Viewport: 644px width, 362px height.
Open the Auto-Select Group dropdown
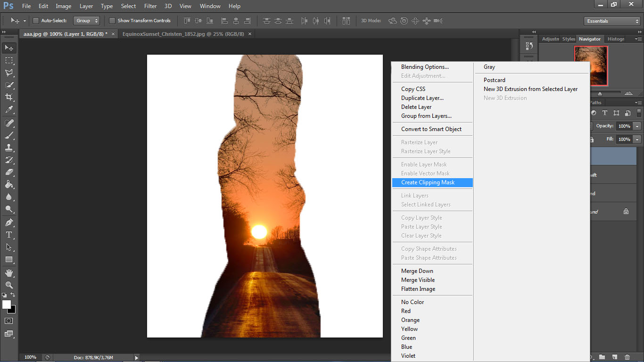(86, 21)
